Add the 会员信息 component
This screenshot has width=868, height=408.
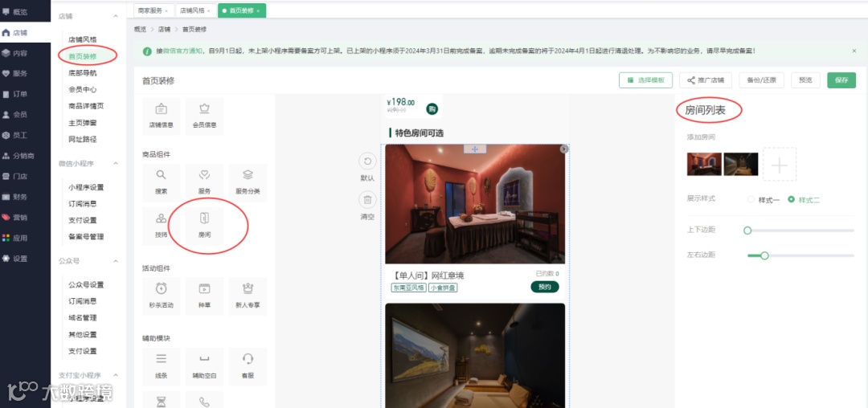(204, 116)
